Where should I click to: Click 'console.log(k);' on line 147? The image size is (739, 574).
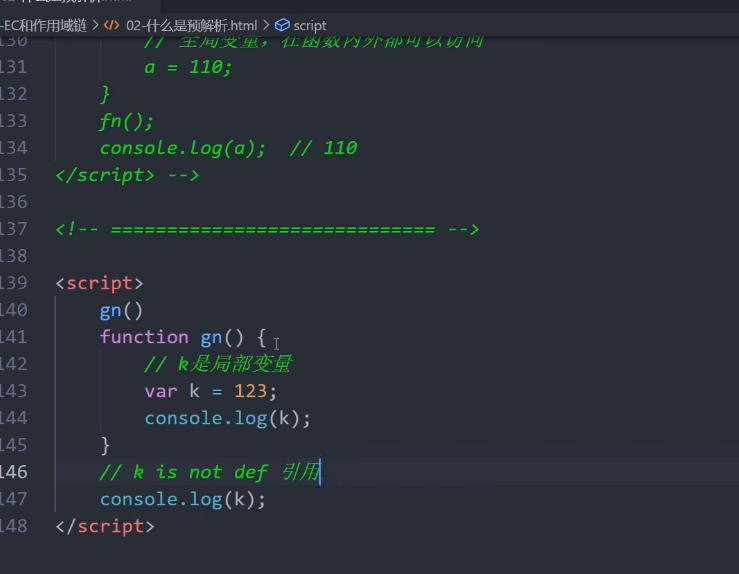182,500
